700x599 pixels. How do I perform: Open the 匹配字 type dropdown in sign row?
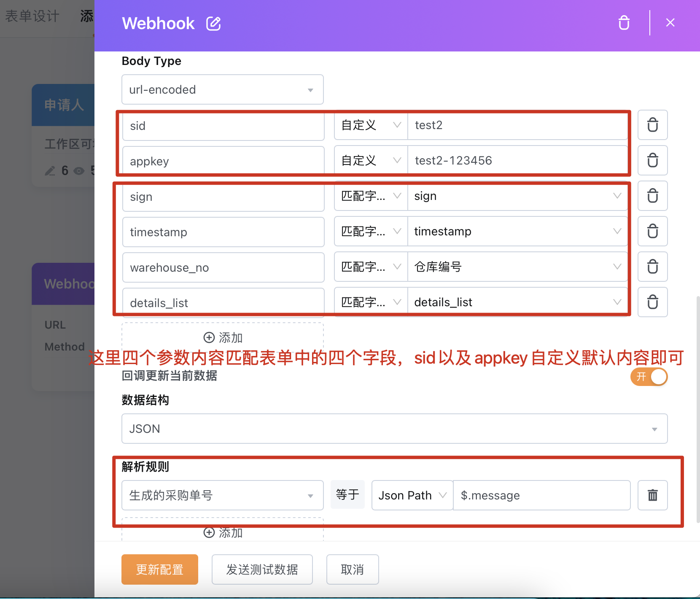click(x=371, y=196)
